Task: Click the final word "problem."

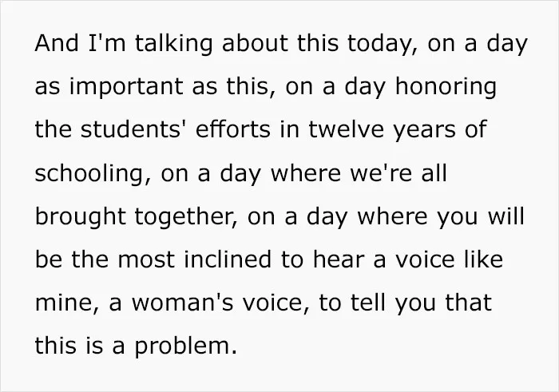Action: tap(185, 347)
